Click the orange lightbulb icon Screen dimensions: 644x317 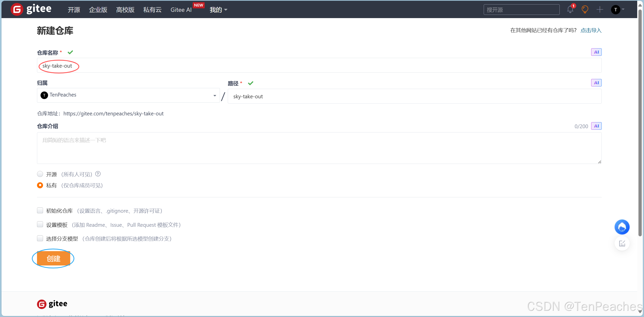pos(585,10)
